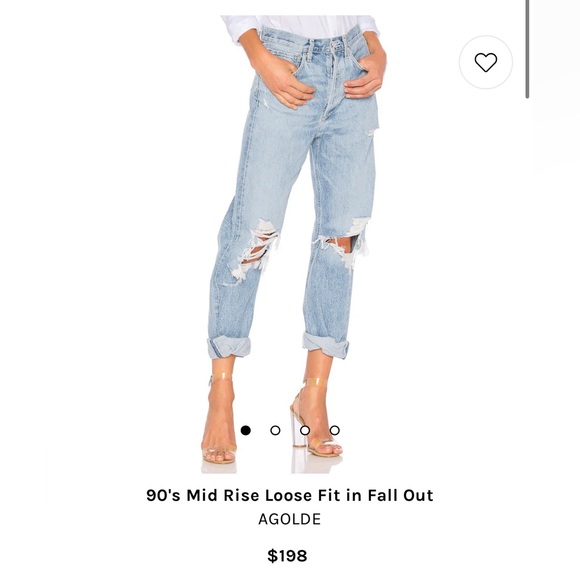
Task: Click the $198 price label
Action: pos(287,556)
